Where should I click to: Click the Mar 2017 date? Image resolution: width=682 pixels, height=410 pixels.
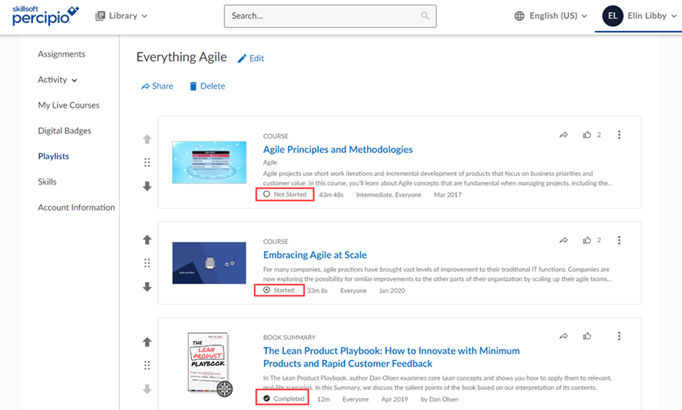click(x=448, y=195)
